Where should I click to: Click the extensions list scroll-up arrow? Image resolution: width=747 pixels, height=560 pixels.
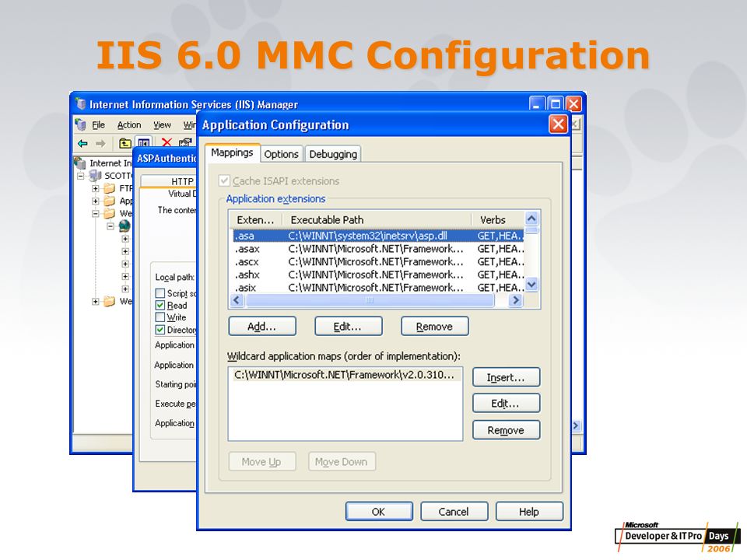point(531,219)
